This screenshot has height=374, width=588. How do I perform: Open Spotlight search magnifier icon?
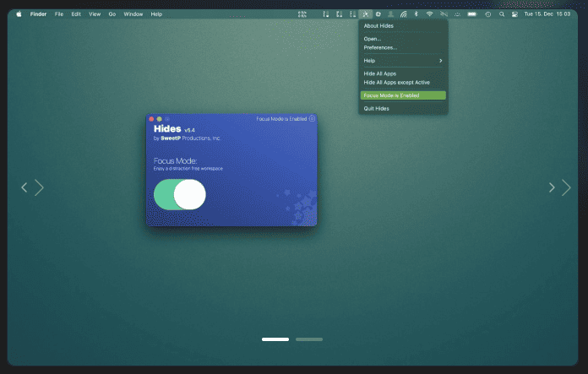click(501, 14)
